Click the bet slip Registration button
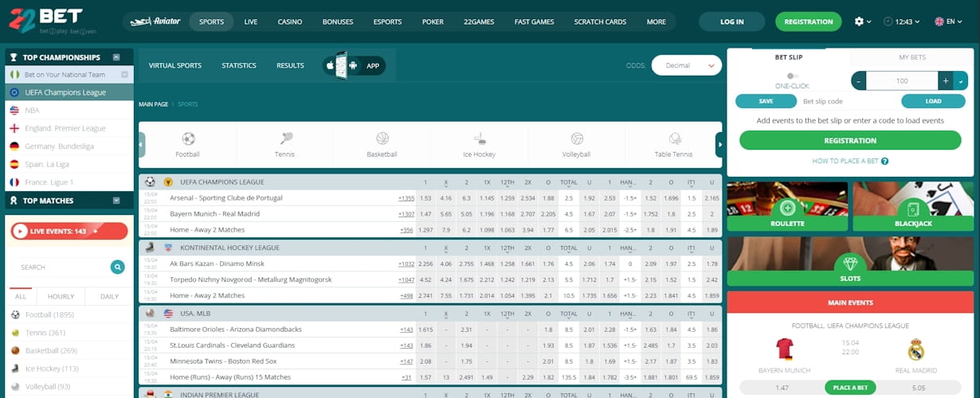980x398 pixels. pyautogui.click(x=850, y=140)
